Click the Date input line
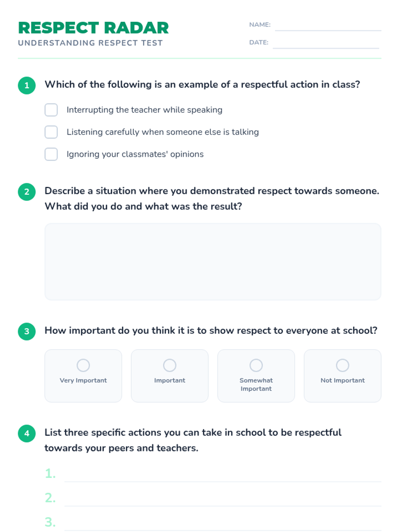This screenshot has width=399, height=532. coord(326,44)
